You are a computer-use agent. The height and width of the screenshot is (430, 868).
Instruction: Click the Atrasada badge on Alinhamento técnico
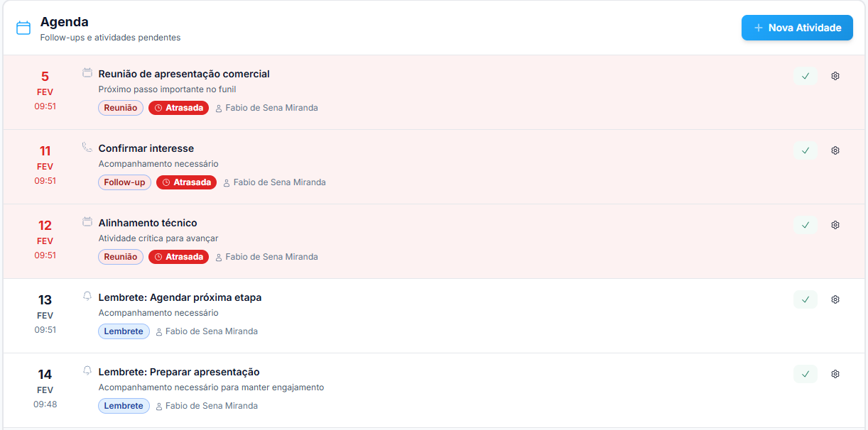point(178,257)
